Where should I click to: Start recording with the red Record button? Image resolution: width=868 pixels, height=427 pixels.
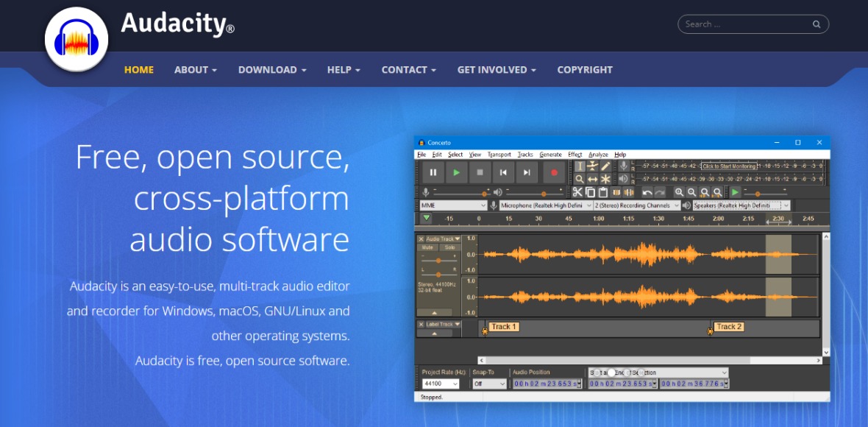[x=554, y=172]
